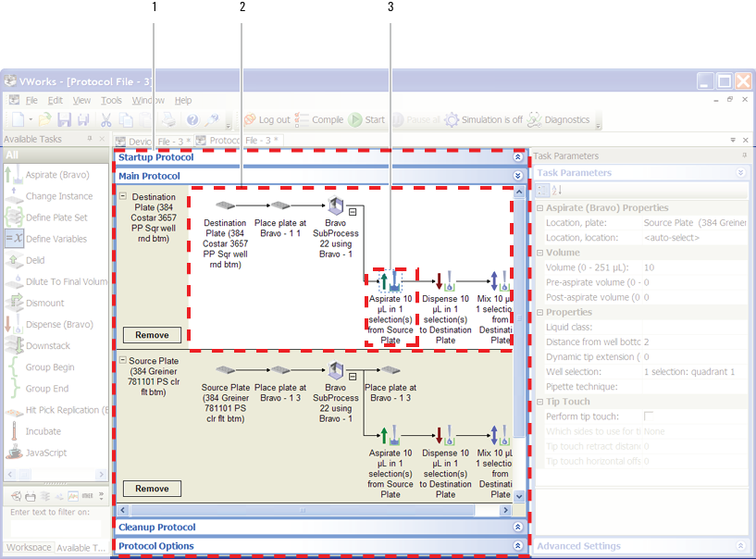Collapse the Volume property group

(540, 252)
